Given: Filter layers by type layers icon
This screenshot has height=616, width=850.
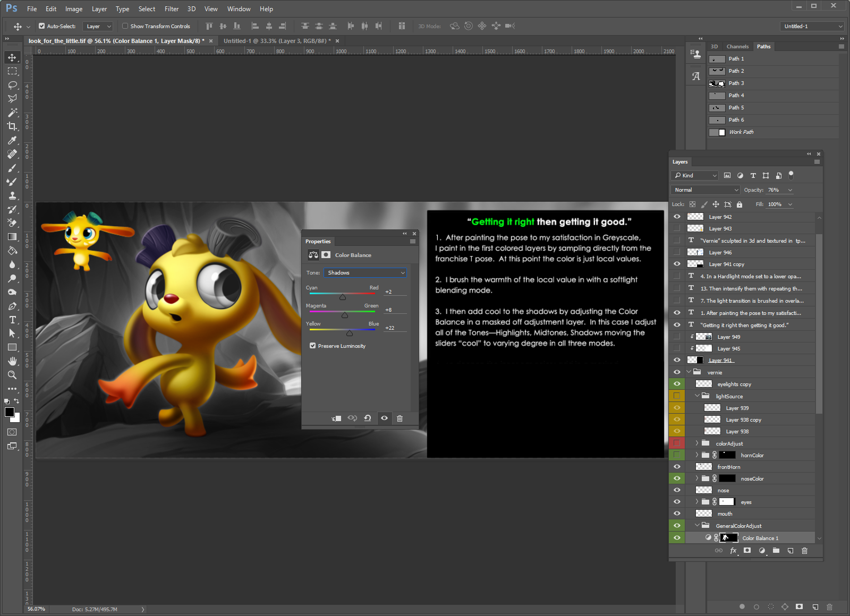Looking at the screenshot, I should pos(753,176).
